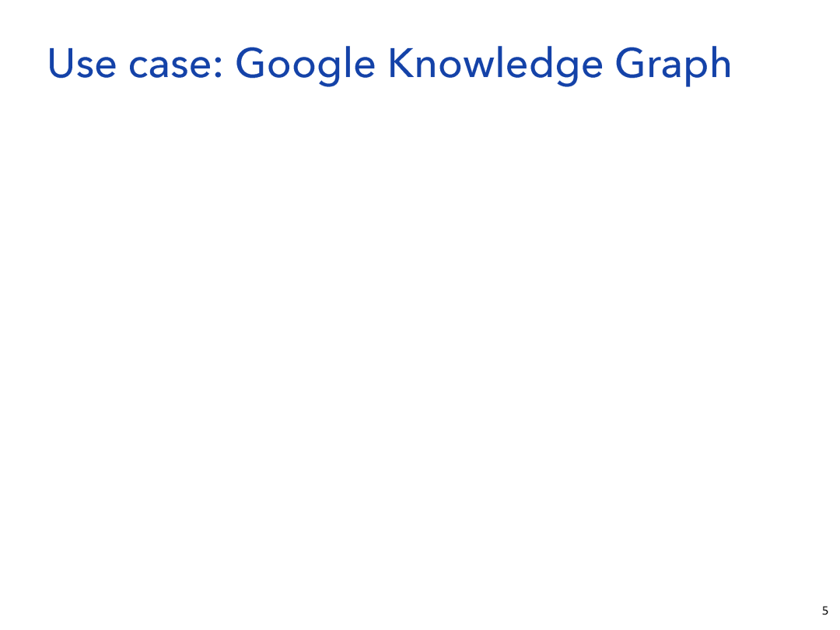Click the capital "K" of "Knowledge"
The image size is (840, 630).
pos(402,63)
